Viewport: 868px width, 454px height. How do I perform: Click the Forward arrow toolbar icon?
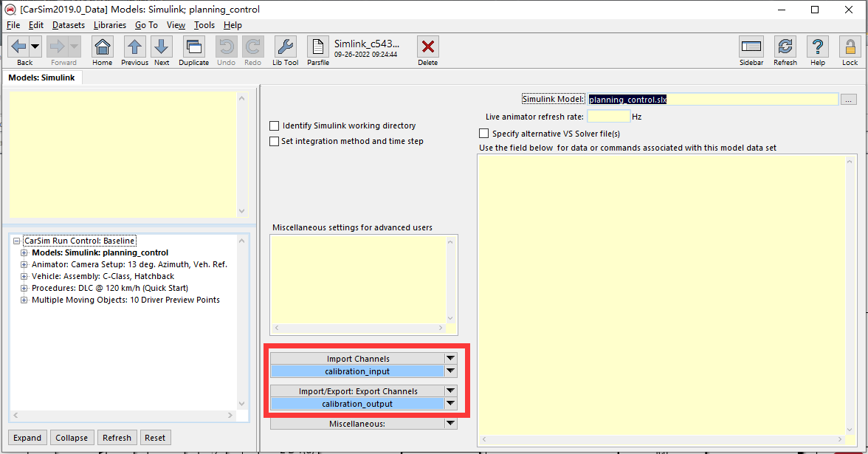click(58, 47)
